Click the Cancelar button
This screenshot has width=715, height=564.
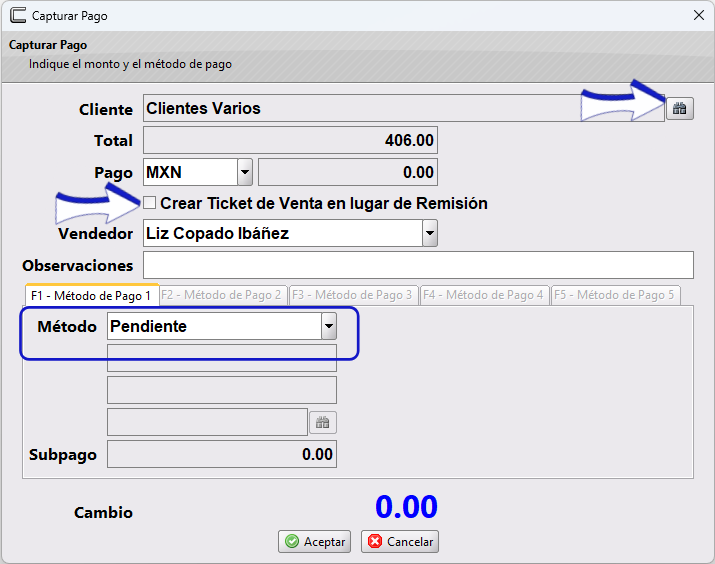pyautogui.click(x=400, y=542)
